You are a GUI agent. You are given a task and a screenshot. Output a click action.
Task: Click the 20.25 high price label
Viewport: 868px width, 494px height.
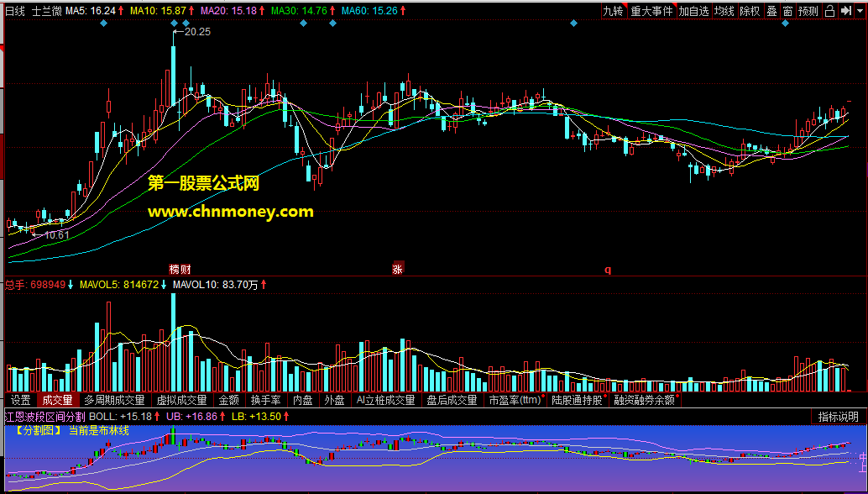pos(197,32)
